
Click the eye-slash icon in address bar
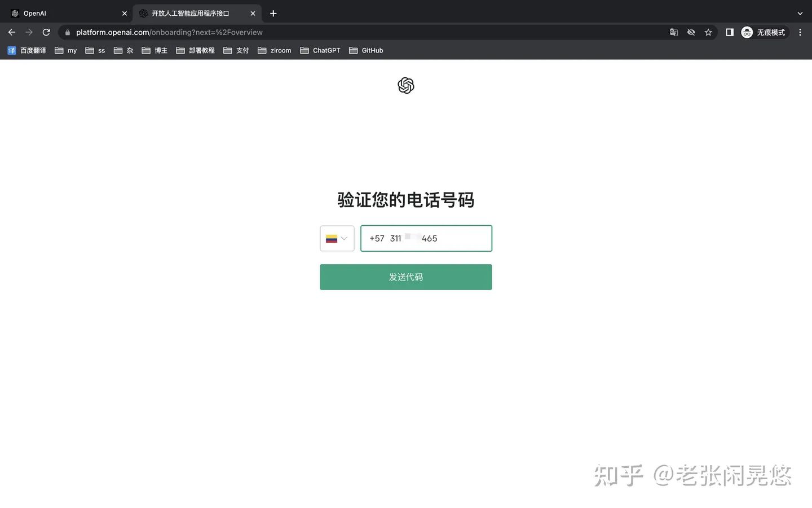(x=691, y=32)
